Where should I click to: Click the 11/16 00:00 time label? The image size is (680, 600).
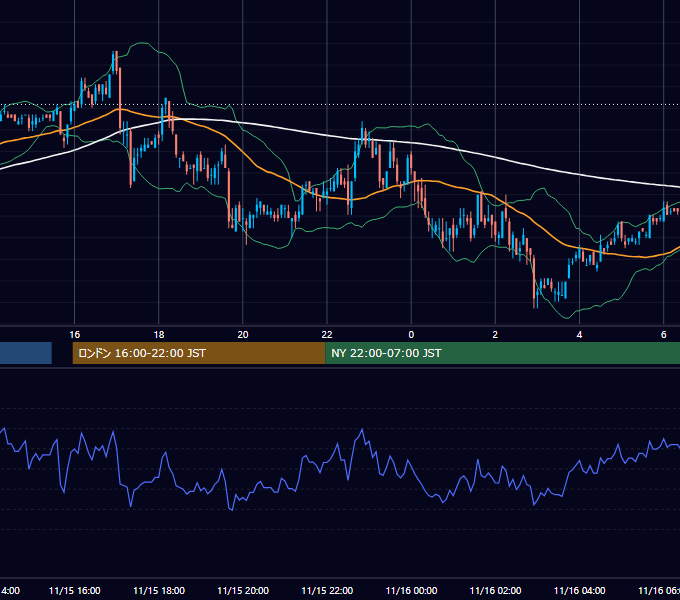pos(411,590)
